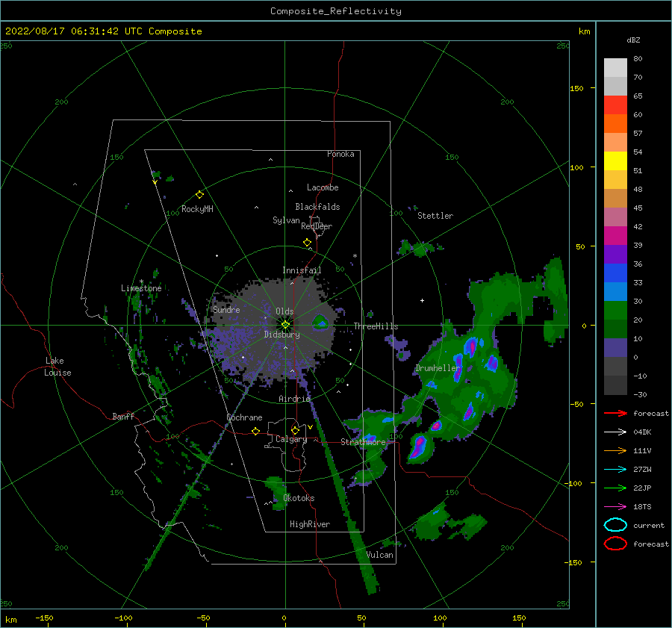Click the Airdrie city label
Image resolution: width=672 pixels, height=628 pixels.
(294, 399)
